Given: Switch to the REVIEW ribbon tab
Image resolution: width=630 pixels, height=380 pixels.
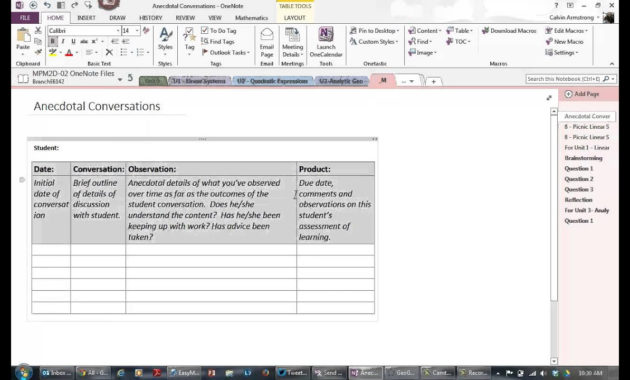Looking at the screenshot, I should pos(185,18).
